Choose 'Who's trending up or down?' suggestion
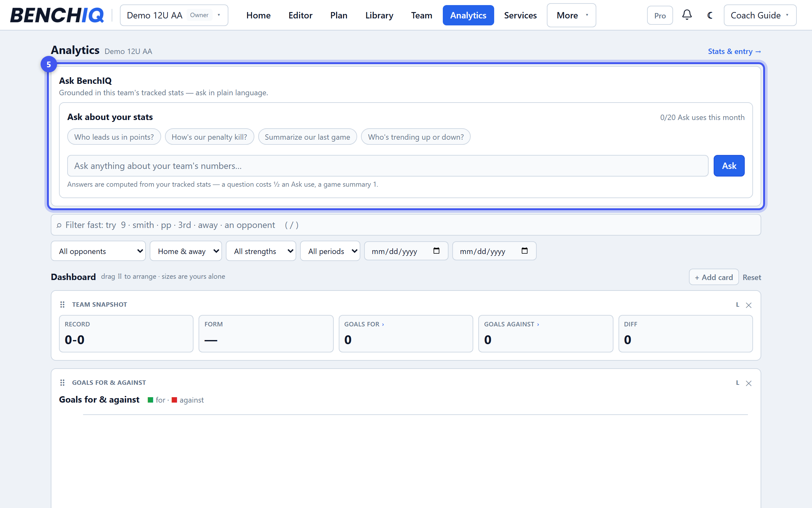Viewport: 812px width, 508px height. (416, 137)
